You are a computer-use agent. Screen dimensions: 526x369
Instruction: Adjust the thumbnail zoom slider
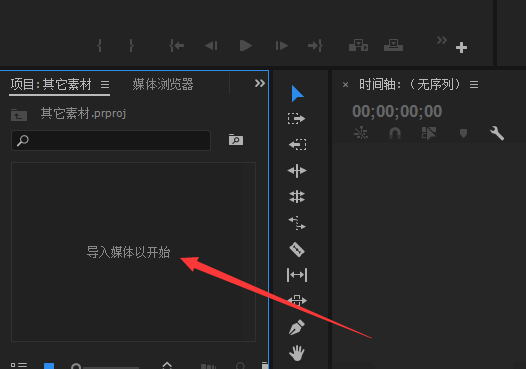105,366
